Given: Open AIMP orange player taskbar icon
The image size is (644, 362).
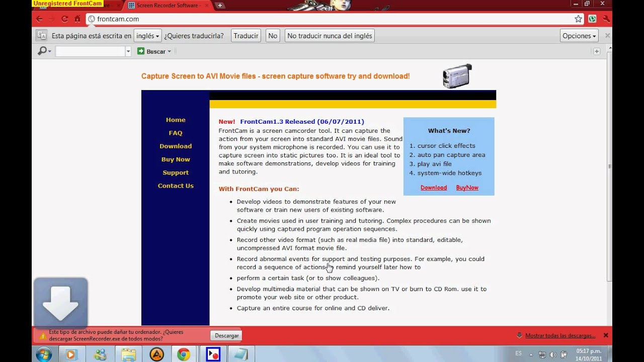Looking at the screenshot, I should (x=157, y=354).
